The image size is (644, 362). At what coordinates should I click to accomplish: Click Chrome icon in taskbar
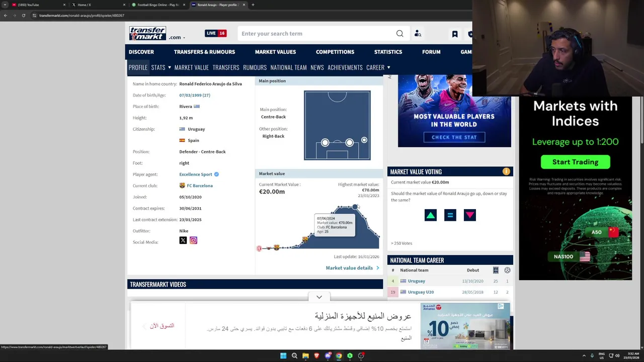pyautogui.click(x=339, y=356)
